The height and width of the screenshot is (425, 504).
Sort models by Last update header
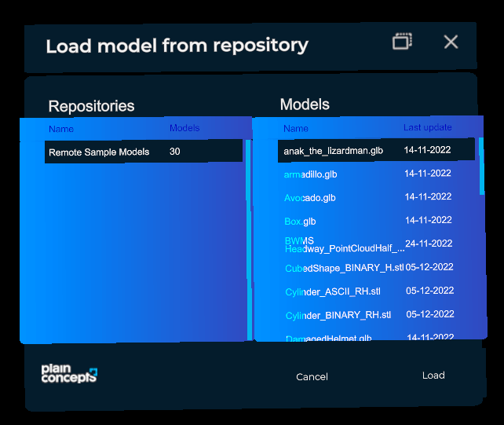(x=427, y=127)
